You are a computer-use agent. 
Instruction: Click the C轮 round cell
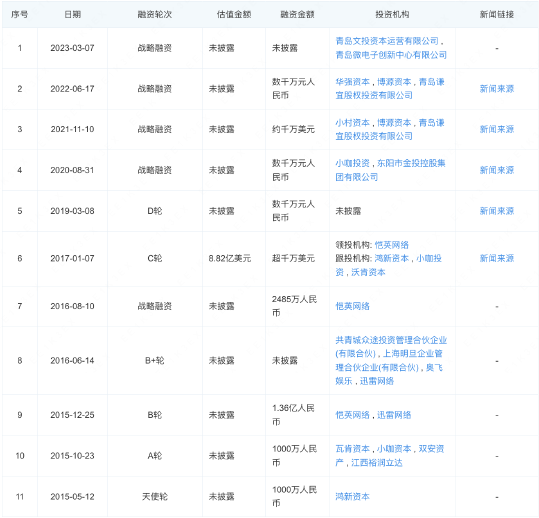155,258
